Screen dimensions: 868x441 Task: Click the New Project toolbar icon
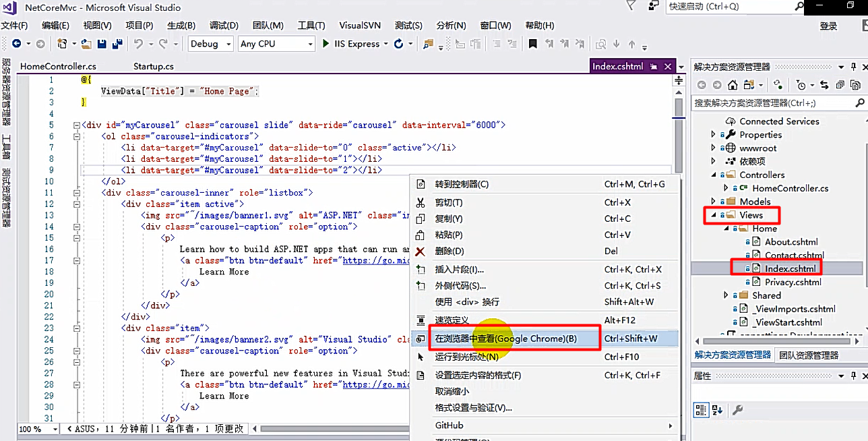[x=62, y=44]
